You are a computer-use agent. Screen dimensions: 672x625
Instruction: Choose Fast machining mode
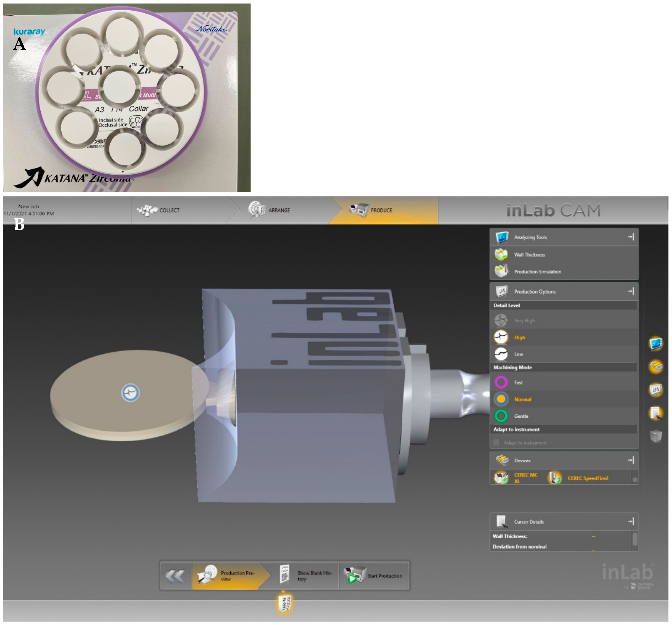pyautogui.click(x=518, y=383)
